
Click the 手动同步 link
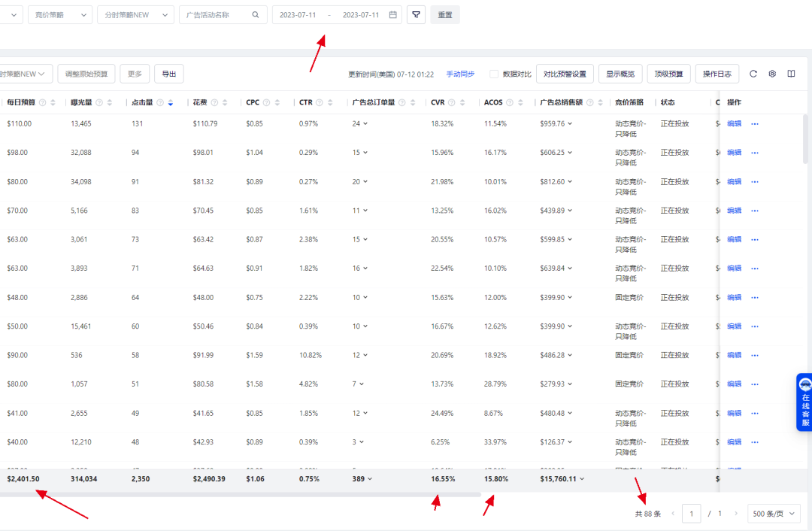click(x=460, y=74)
